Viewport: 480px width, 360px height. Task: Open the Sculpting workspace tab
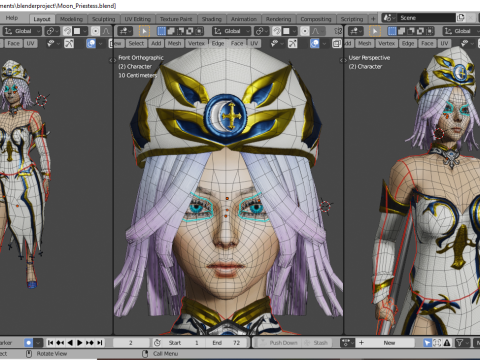tap(104, 19)
